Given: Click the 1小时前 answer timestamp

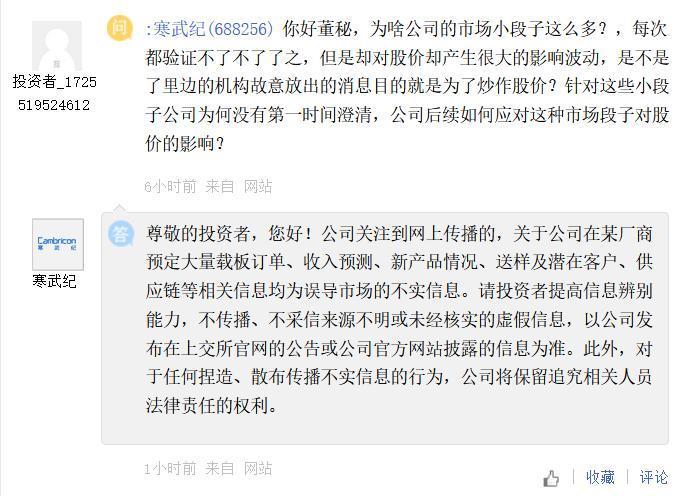Looking at the screenshot, I should 170,468.
